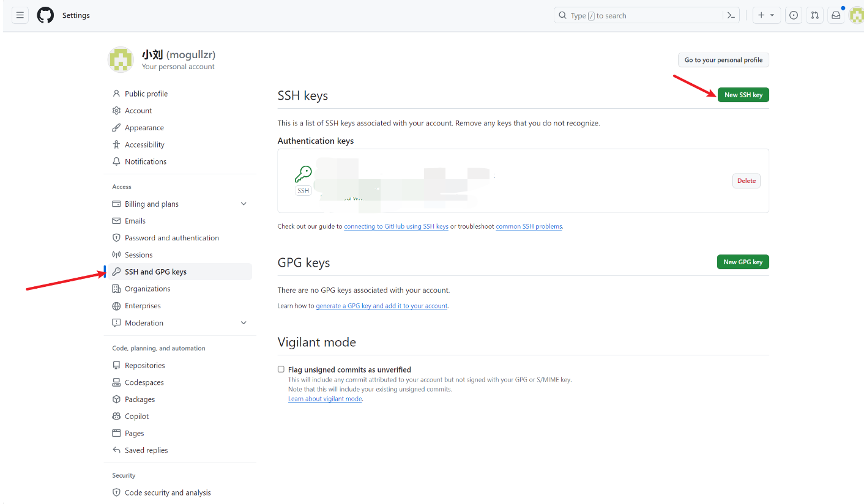Click the Codespaces icon in sidebar
864x504 pixels.
(116, 382)
